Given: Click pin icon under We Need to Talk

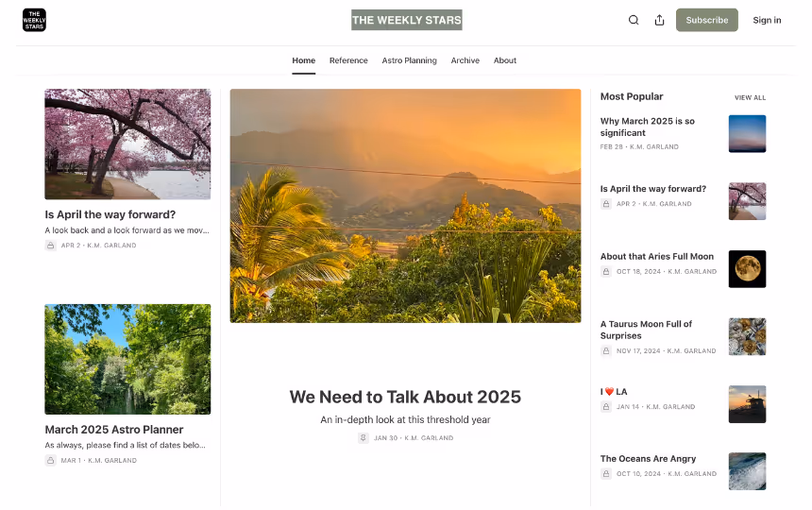Looking at the screenshot, I should coord(363,438).
